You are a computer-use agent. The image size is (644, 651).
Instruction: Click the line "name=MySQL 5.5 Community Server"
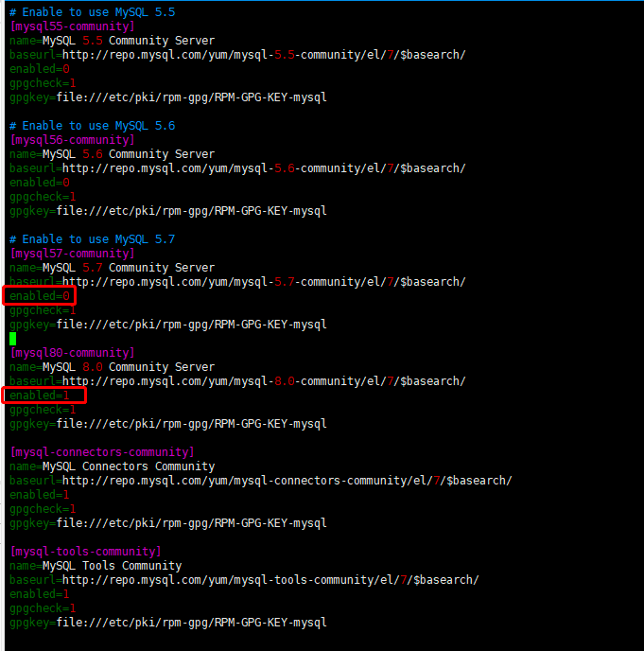112,41
